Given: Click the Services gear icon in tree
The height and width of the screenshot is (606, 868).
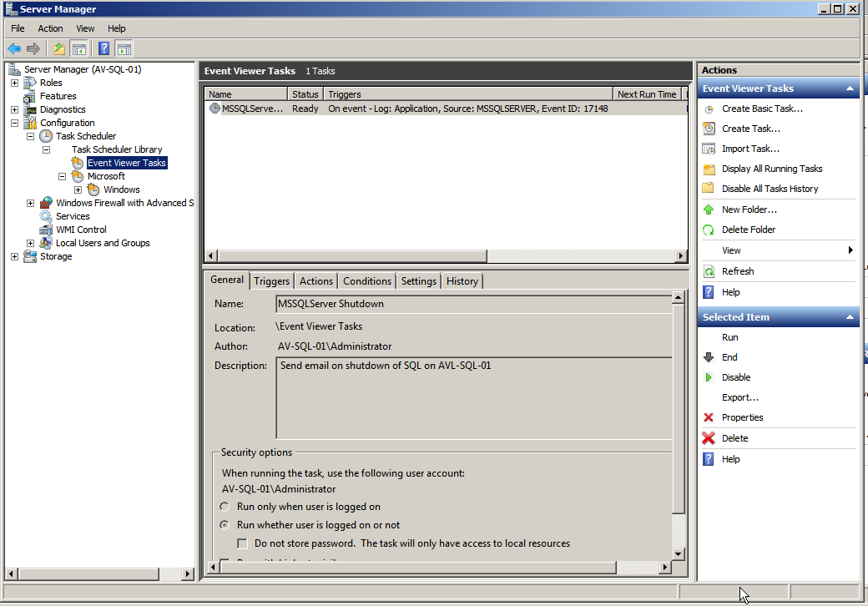Looking at the screenshot, I should pyautogui.click(x=46, y=216).
